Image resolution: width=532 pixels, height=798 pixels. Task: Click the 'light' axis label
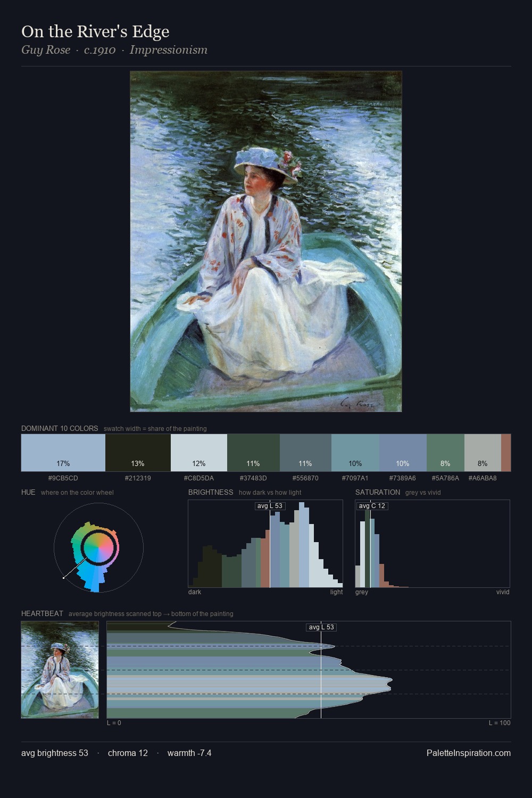[x=336, y=592]
